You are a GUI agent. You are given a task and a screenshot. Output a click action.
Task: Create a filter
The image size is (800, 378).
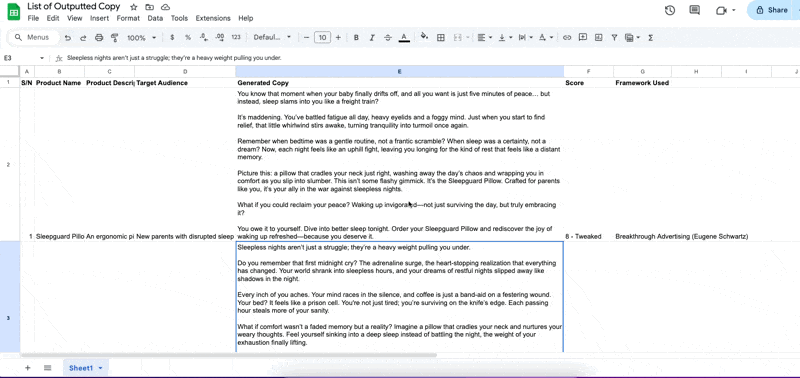[x=614, y=38]
